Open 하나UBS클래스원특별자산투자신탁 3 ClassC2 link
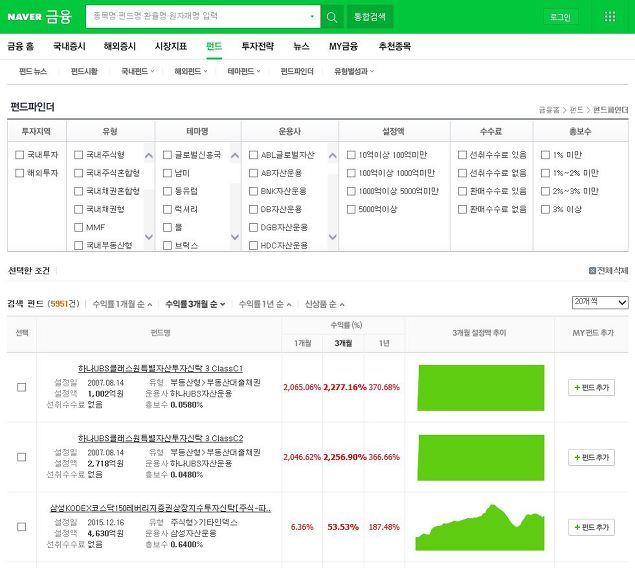 160,438
